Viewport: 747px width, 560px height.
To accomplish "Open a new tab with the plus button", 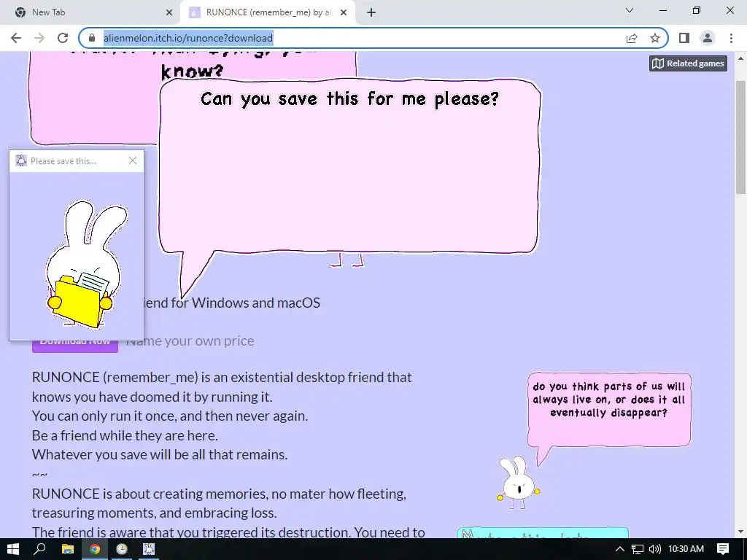I will 371,12.
